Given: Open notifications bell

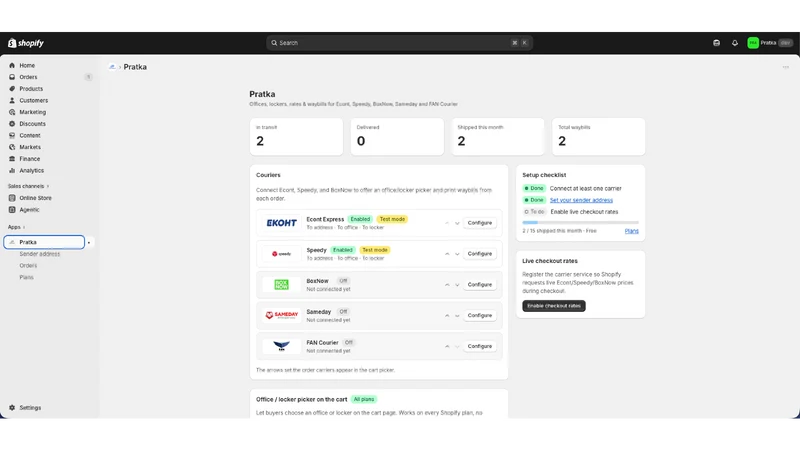Looking at the screenshot, I should coord(735,43).
